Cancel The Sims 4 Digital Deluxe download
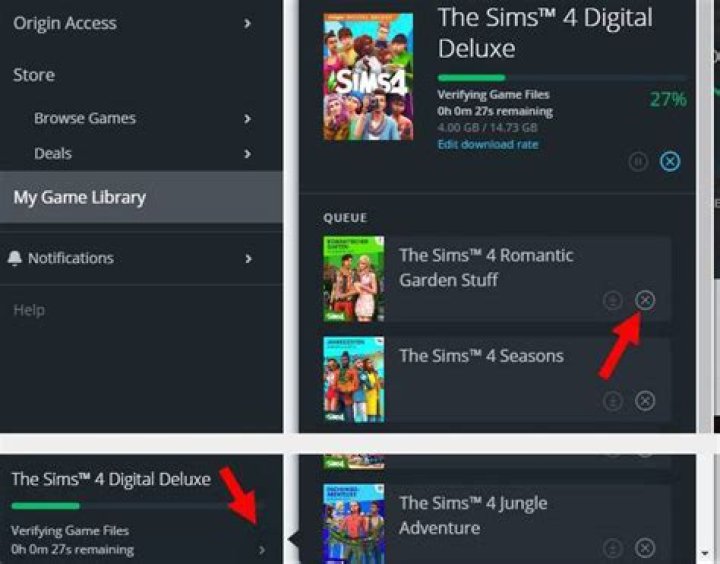 (x=670, y=161)
